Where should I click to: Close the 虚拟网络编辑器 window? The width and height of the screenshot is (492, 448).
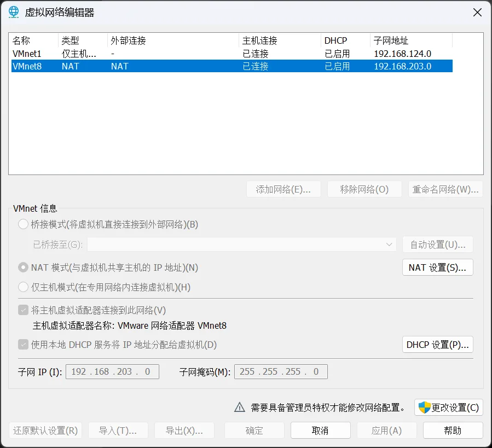point(477,13)
